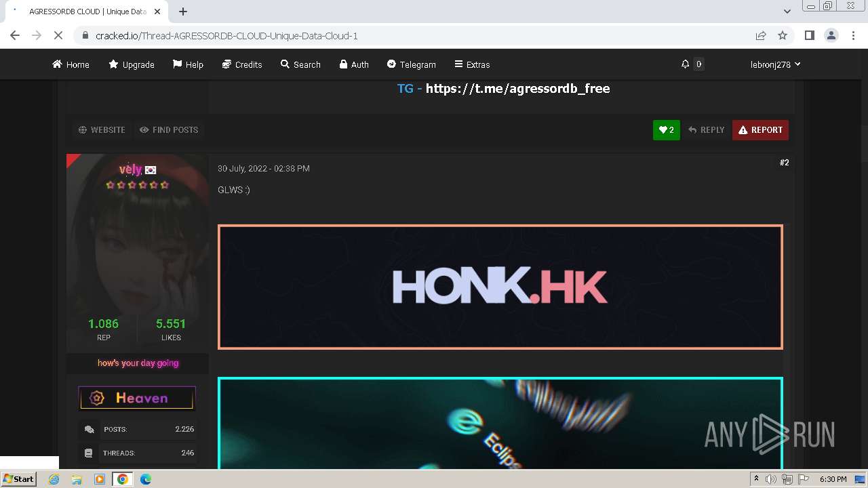The width and height of the screenshot is (868, 488).
Task: Open Microsoft Edge from taskbar
Action: [145, 479]
